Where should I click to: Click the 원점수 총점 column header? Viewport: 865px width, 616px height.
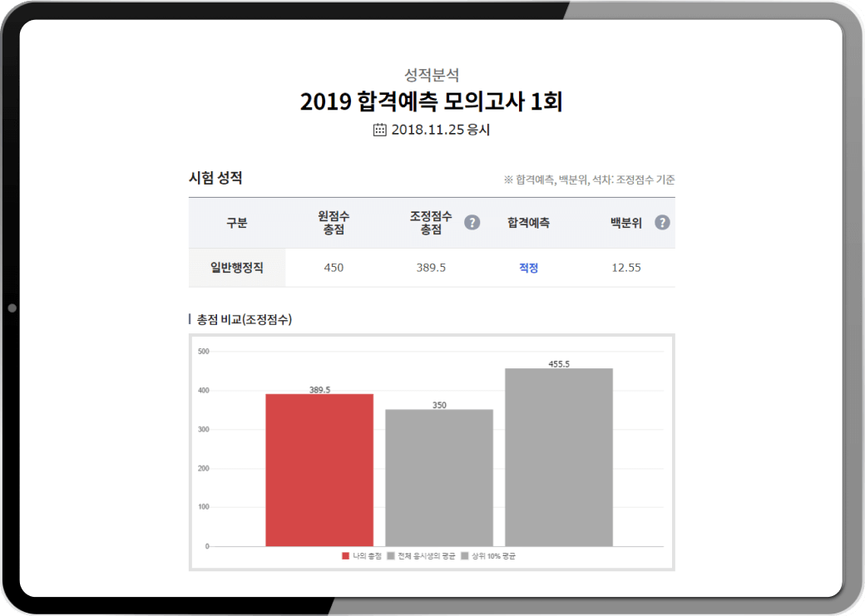pyautogui.click(x=334, y=223)
